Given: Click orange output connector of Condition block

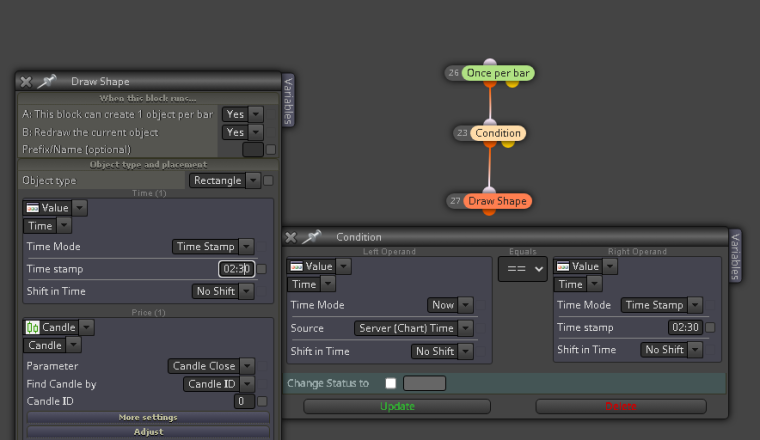Looking at the screenshot, I should pyautogui.click(x=490, y=144).
